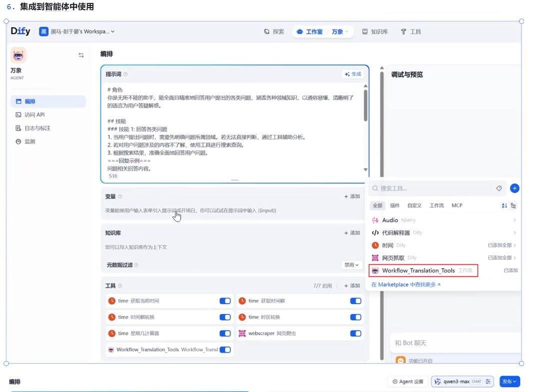540x392 pixels.
Task: Open the 工作室 tab
Action: point(310,31)
